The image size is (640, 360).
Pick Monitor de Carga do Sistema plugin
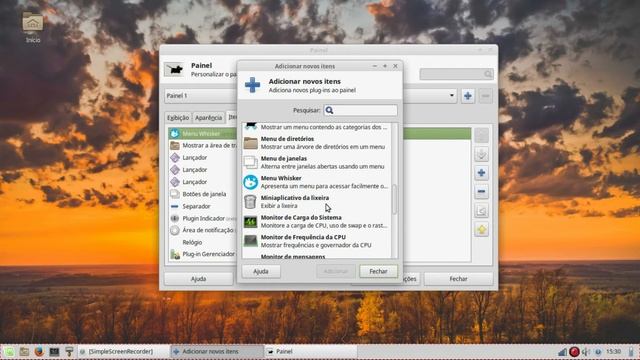[x=316, y=222]
